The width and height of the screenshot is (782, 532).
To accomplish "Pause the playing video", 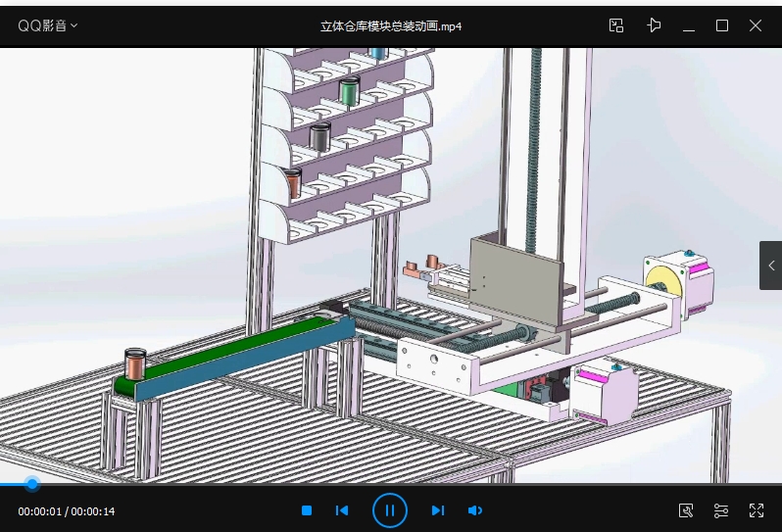I will [389, 510].
